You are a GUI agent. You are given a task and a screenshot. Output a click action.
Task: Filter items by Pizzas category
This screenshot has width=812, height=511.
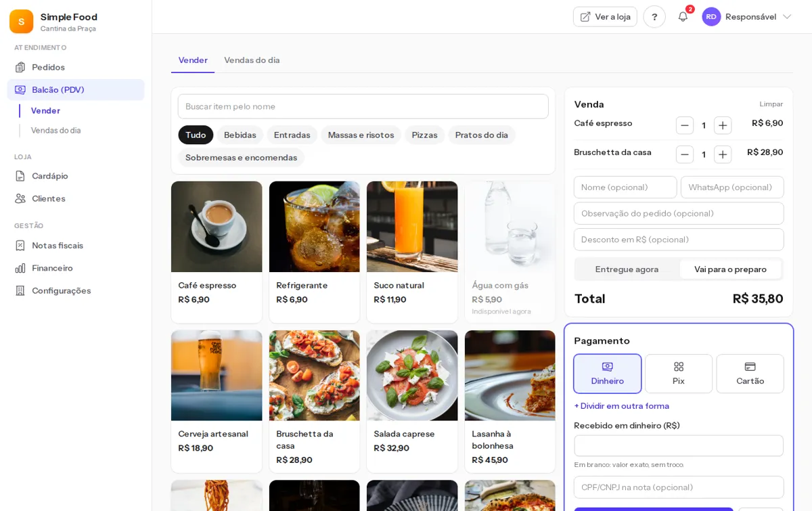click(x=424, y=135)
